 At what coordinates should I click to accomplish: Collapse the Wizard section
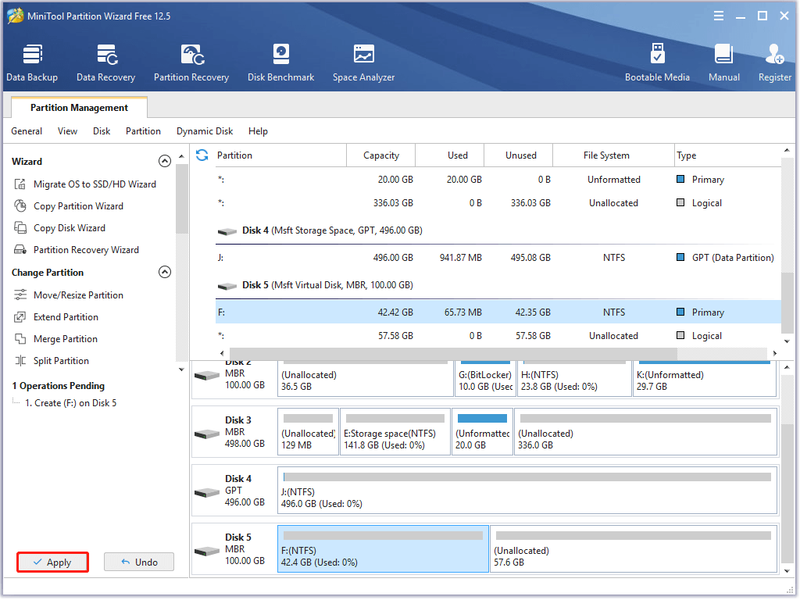(x=164, y=161)
